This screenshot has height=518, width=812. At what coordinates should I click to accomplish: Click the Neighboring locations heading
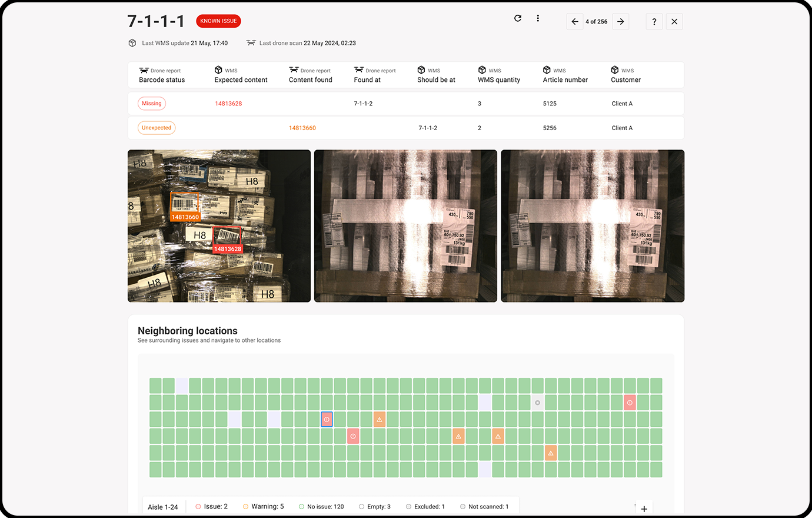tap(188, 331)
